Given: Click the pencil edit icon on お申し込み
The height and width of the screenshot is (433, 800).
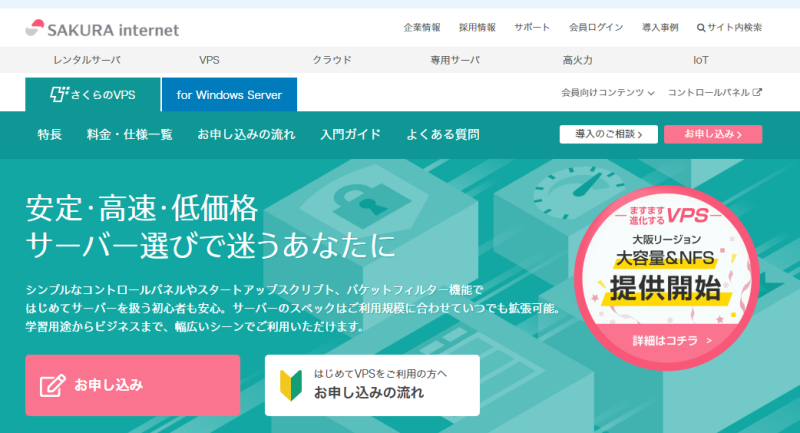Looking at the screenshot, I should (x=53, y=385).
